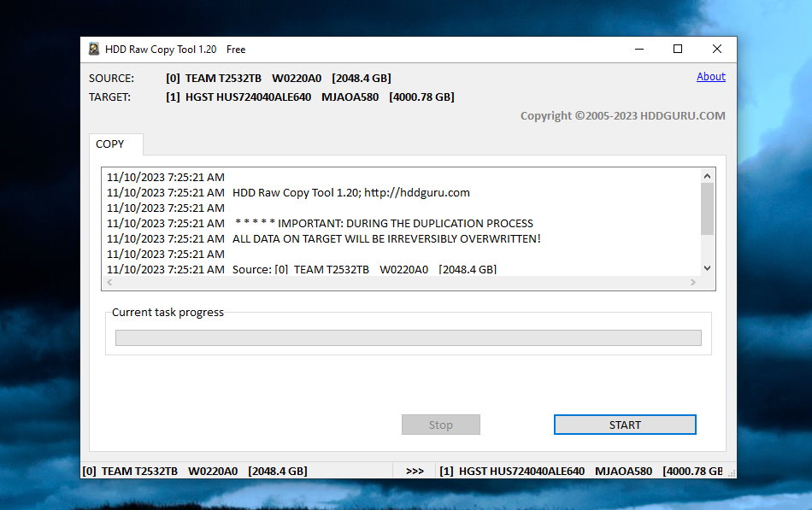Click the status bar target drive "[1] HGST HUS724040ALE640"

(581, 472)
